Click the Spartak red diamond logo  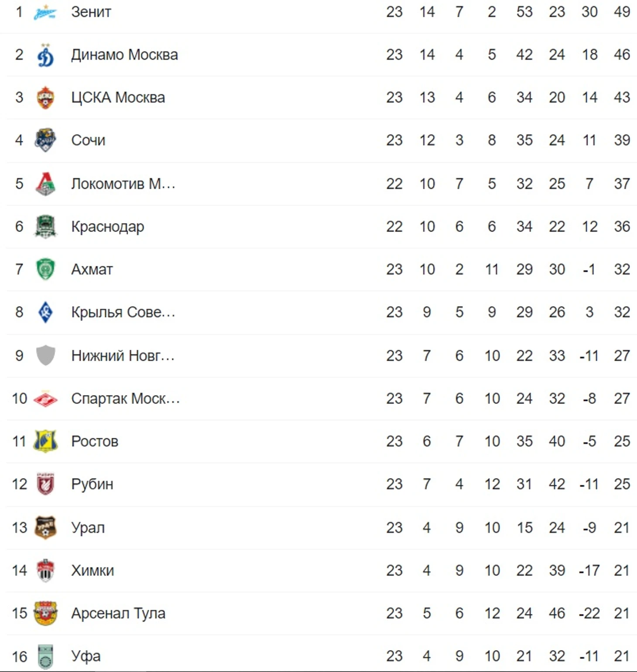[x=45, y=399]
